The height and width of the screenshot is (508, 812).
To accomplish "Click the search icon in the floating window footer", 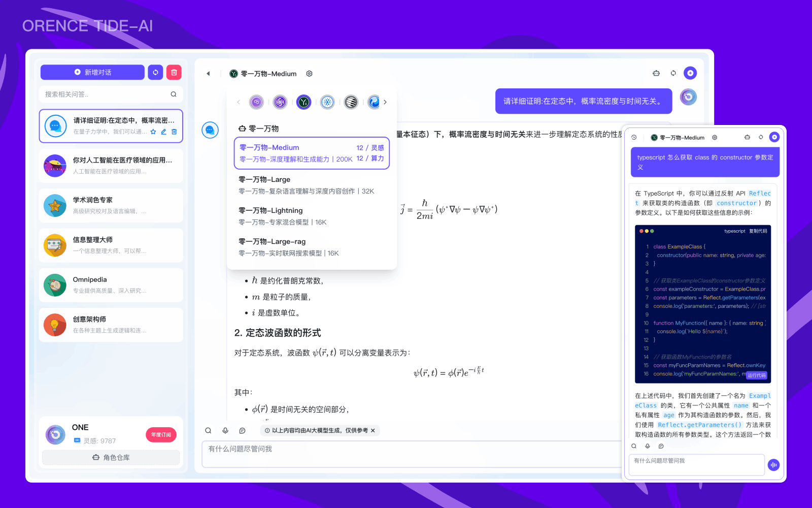I will [634, 446].
